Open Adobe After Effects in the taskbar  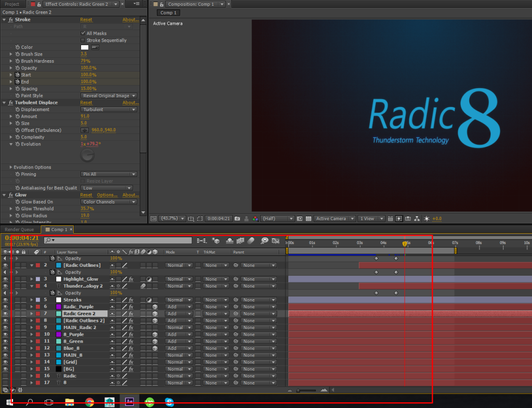(129, 401)
